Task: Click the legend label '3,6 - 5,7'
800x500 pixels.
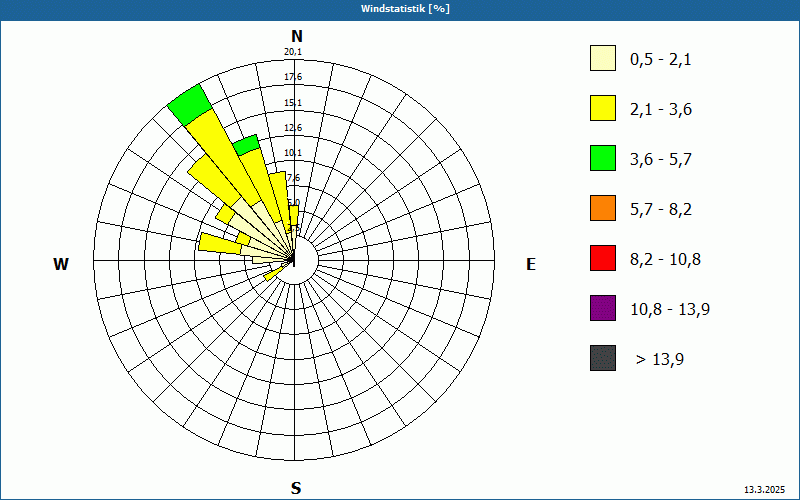Action: point(661,160)
